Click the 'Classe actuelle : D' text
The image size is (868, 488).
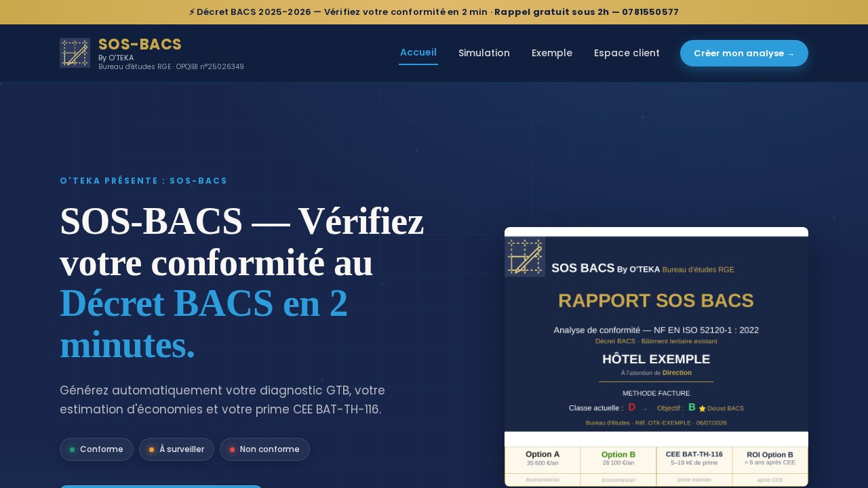(602, 408)
